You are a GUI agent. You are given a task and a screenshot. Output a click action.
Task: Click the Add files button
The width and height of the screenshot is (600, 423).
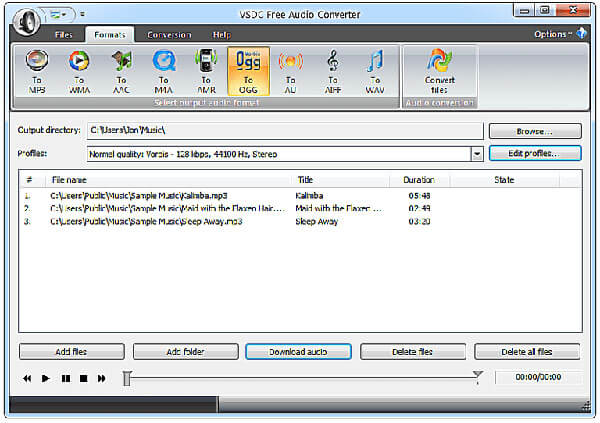72,351
